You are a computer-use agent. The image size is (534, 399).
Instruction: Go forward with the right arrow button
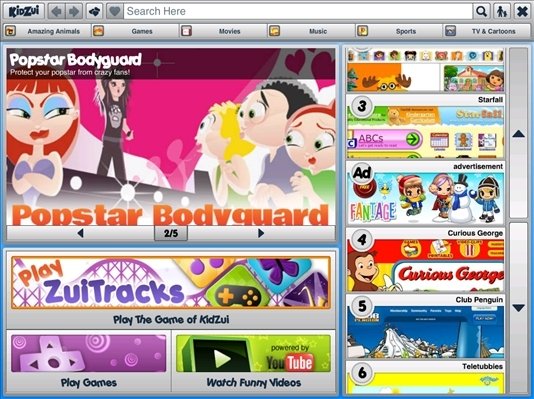(74, 12)
